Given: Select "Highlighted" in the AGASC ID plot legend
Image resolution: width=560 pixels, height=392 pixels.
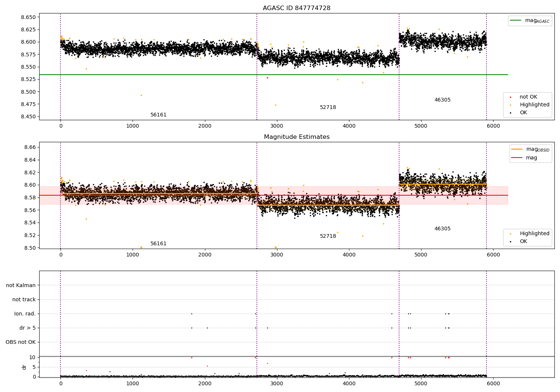Looking at the screenshot, I should click(x=535, y=105).
